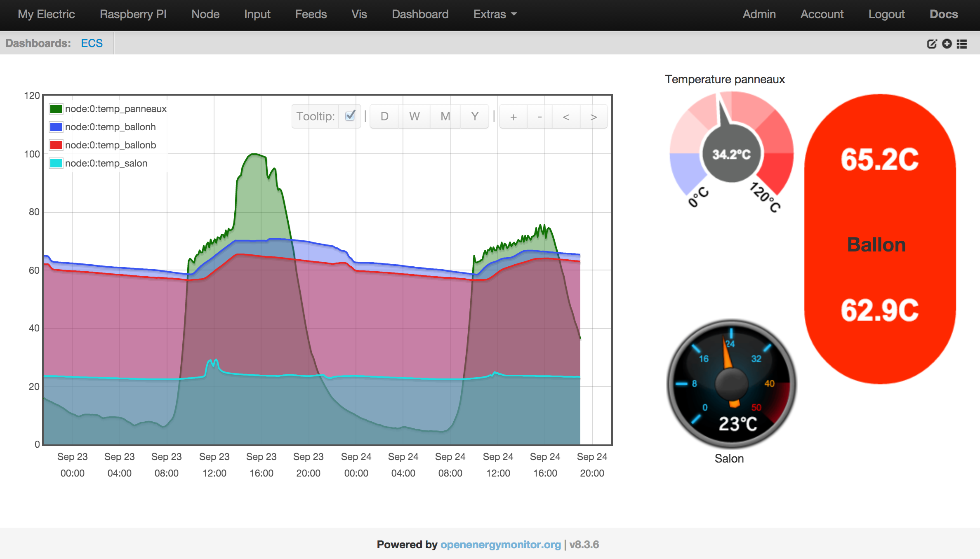Image resolution: width=980 pixels, height=559 pixels.
Task: Open the Docs link
Action: (944, 14)
